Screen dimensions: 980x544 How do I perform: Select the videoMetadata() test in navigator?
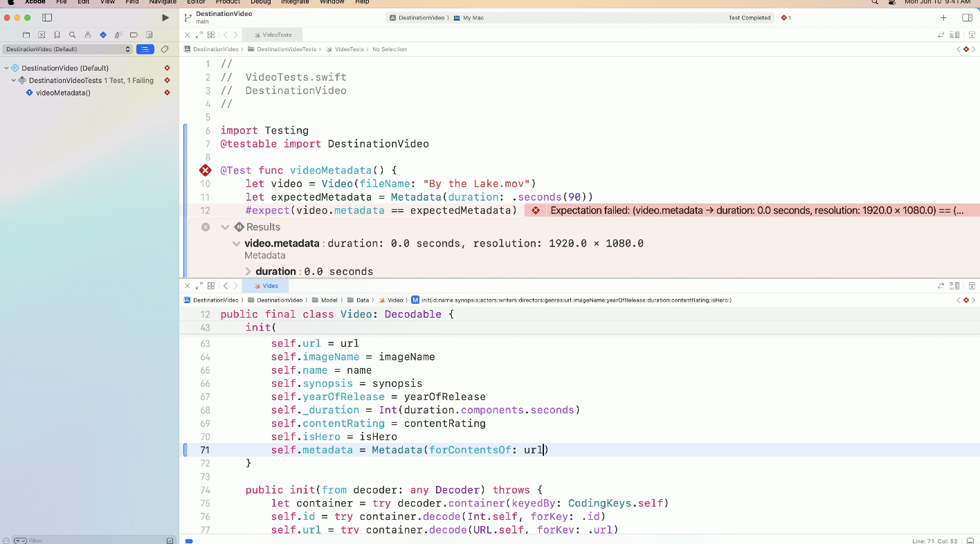coord(63,93)
